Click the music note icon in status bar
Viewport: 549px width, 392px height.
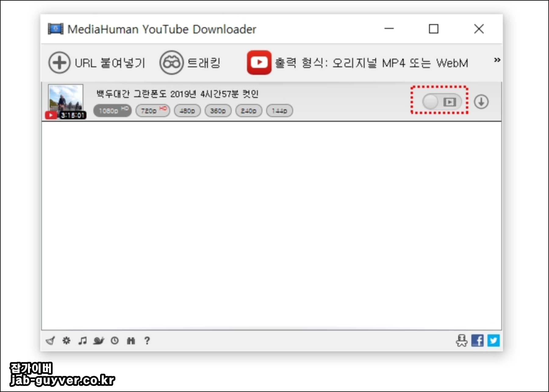tap(82, 340)
